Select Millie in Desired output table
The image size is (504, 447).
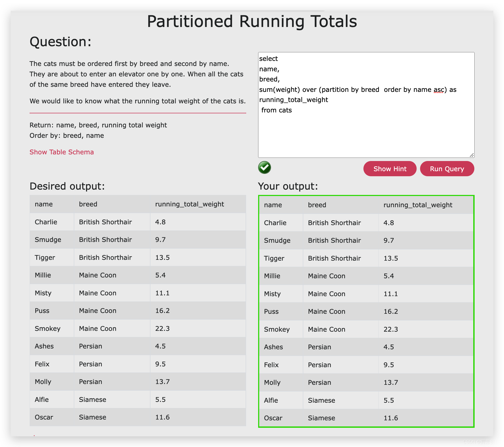coord(43,275)
